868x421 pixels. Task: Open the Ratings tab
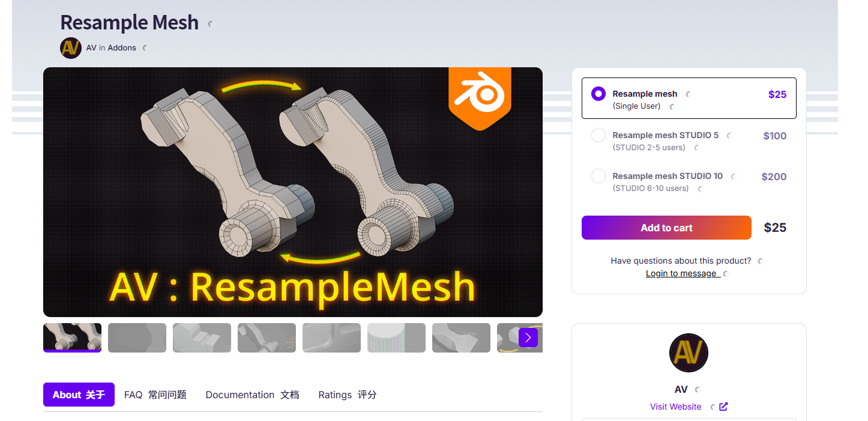pyautogui.click(x=348, y=395)
